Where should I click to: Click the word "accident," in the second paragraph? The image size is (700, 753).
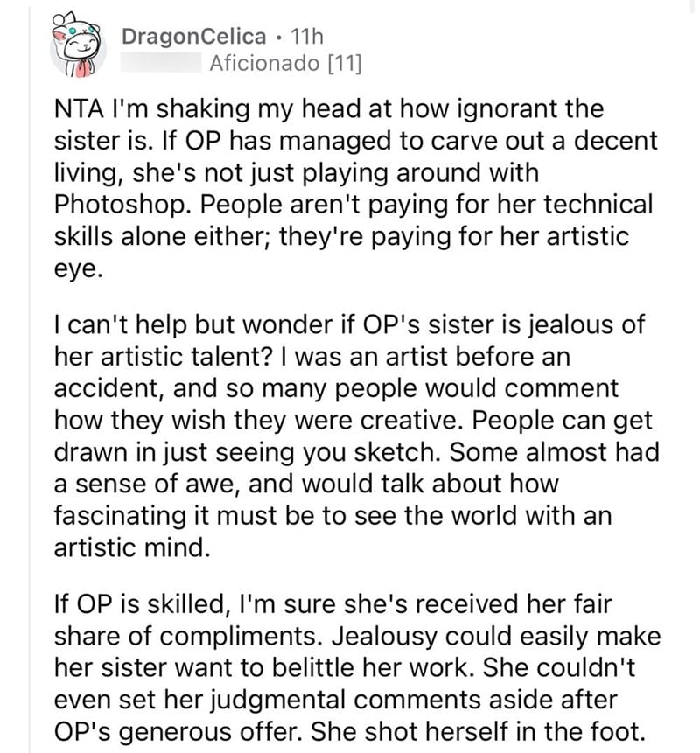tap(109, 388)
